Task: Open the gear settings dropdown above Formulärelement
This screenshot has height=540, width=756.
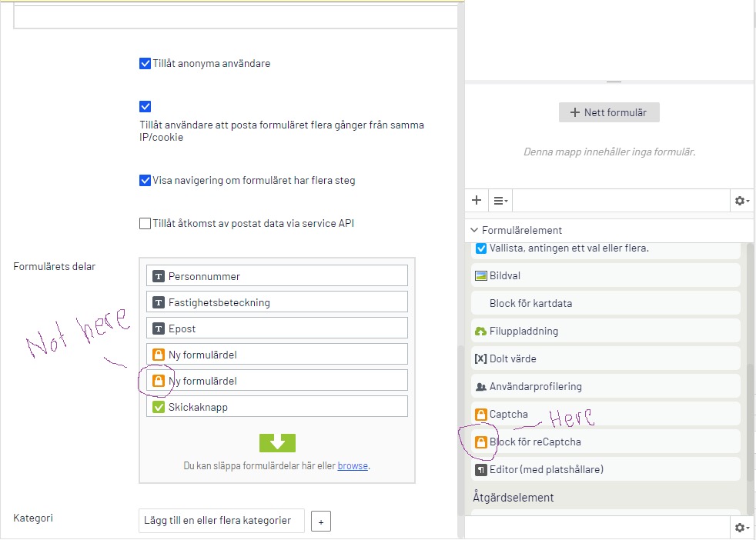Action: coord(741,201)
